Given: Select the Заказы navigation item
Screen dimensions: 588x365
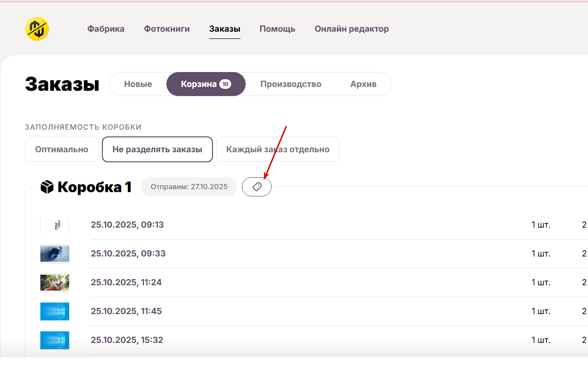Looking at the screenshot, I should pyautogui.click(x=225, y=29).
